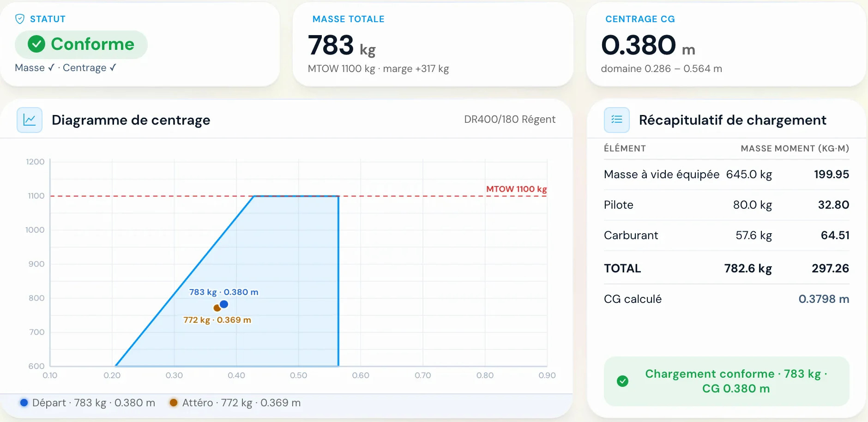Click the 'Masse ✓ · Centrage ✓' text

(x=66, y=68)
